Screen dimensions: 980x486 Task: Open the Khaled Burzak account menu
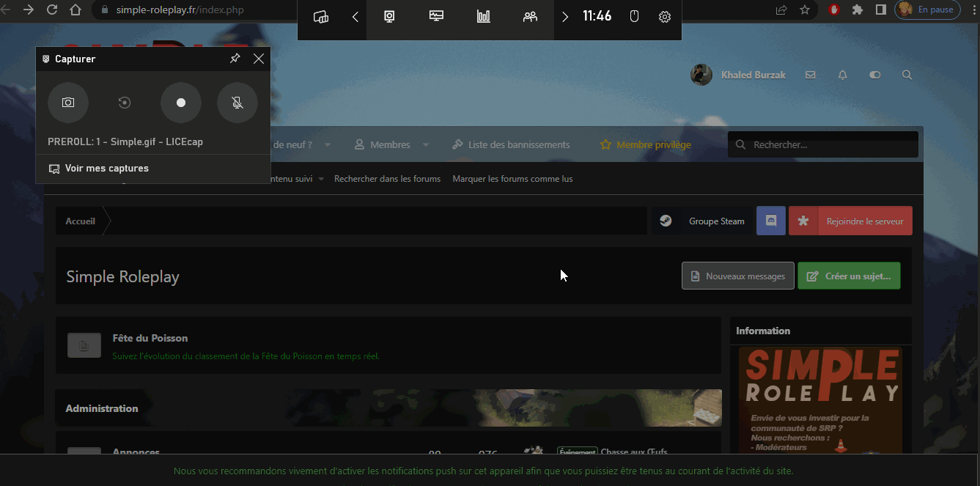(754, 75)
